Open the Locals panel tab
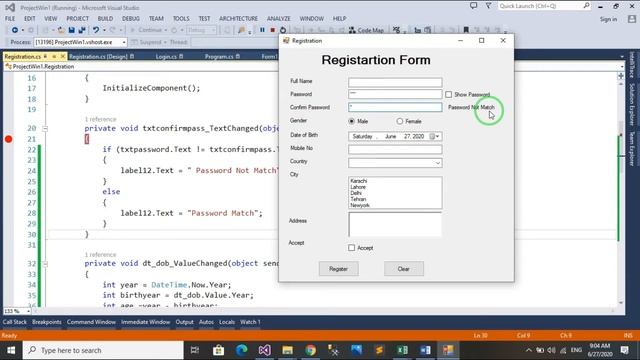The height and width of the screenshot is (360, 640). pyautogui.click(x=227, y=322)
